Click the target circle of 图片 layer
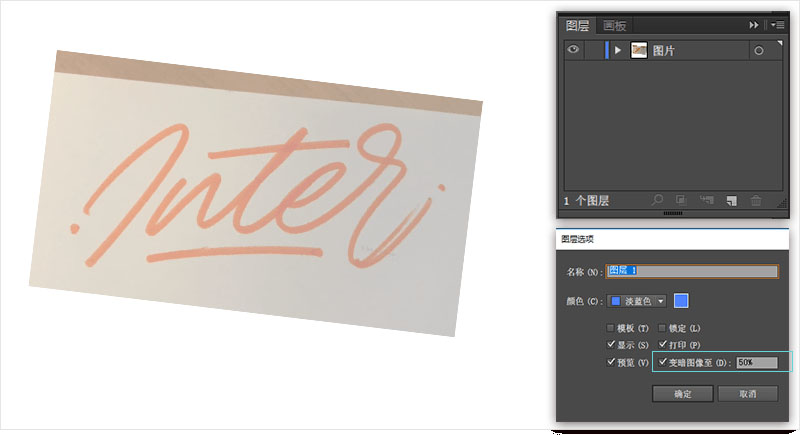Screen dimensions: 801x435 pos(759,51)
